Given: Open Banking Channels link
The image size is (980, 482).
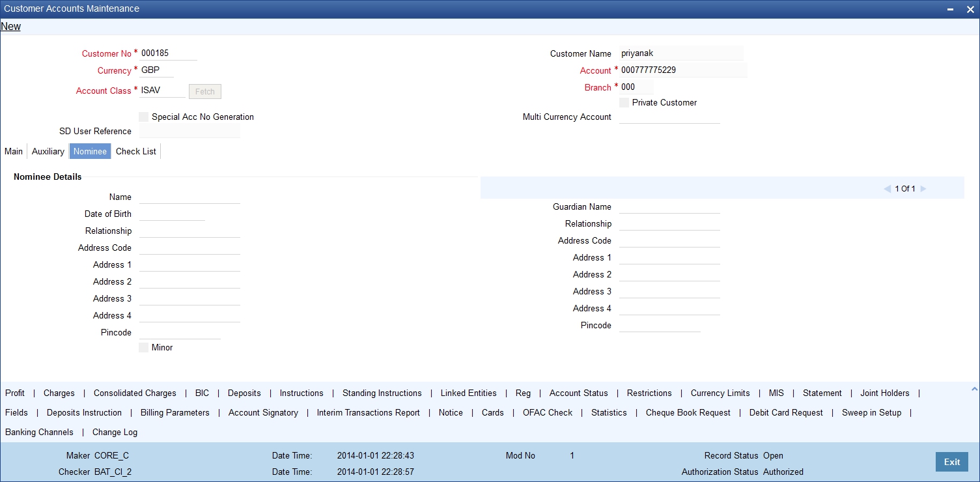Looking at the screenshot, I should pyautogui.click(x=40, y=432).
